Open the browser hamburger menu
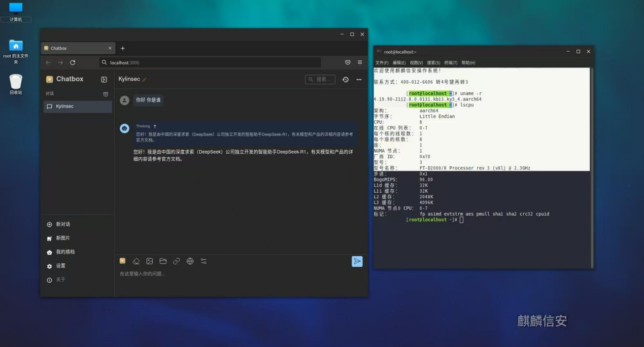 (x=360, y=62)
